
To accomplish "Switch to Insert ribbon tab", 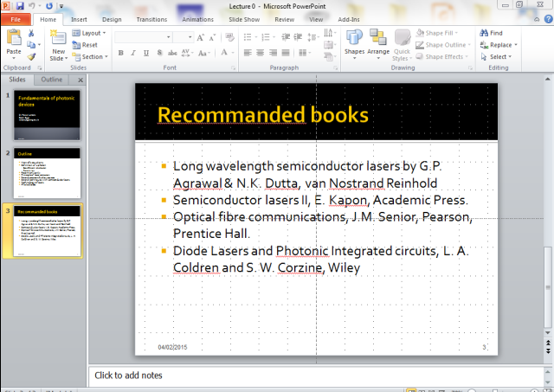I will (79, 19).
